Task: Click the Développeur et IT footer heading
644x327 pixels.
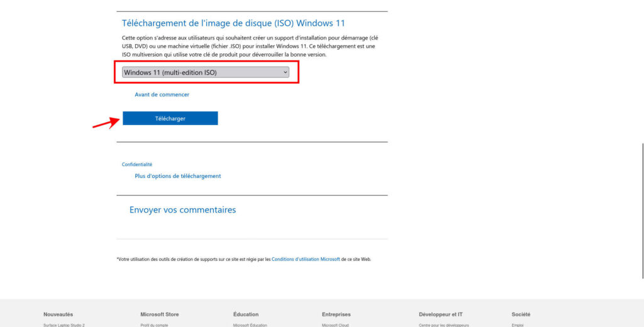Action: pyautogui.click(x=440, y=314)
